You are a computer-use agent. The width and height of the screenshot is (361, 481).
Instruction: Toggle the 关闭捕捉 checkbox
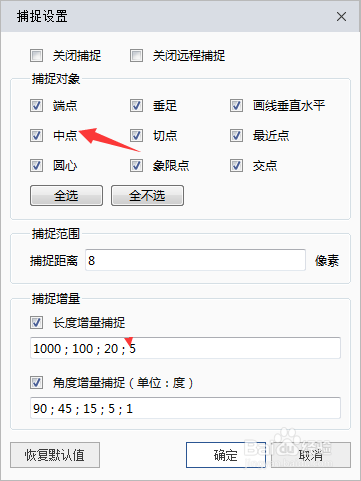pos(36,56)
